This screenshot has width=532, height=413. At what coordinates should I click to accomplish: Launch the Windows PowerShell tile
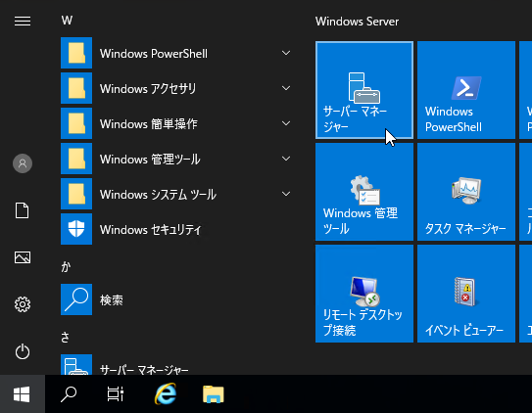point(465,90)
